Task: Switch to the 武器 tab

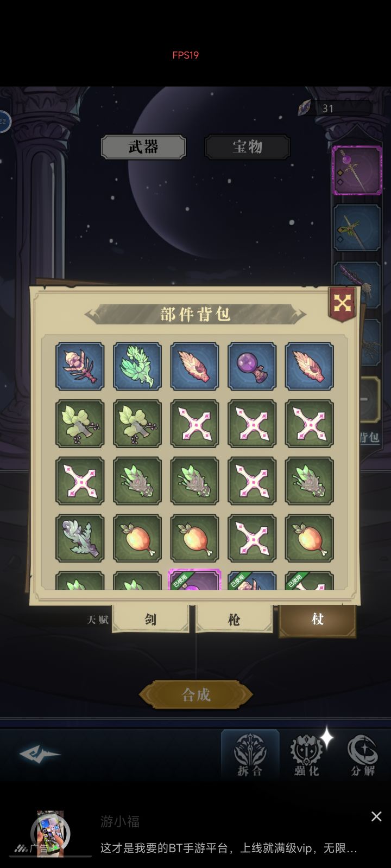Action: point(143,147)
